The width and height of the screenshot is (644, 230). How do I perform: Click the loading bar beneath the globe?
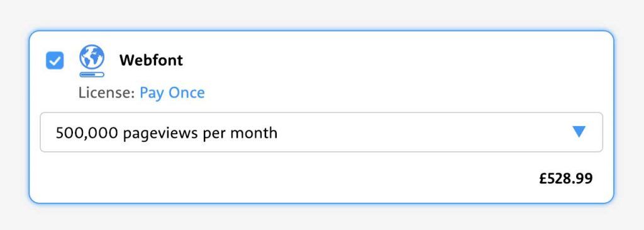[x=92, y=74]
